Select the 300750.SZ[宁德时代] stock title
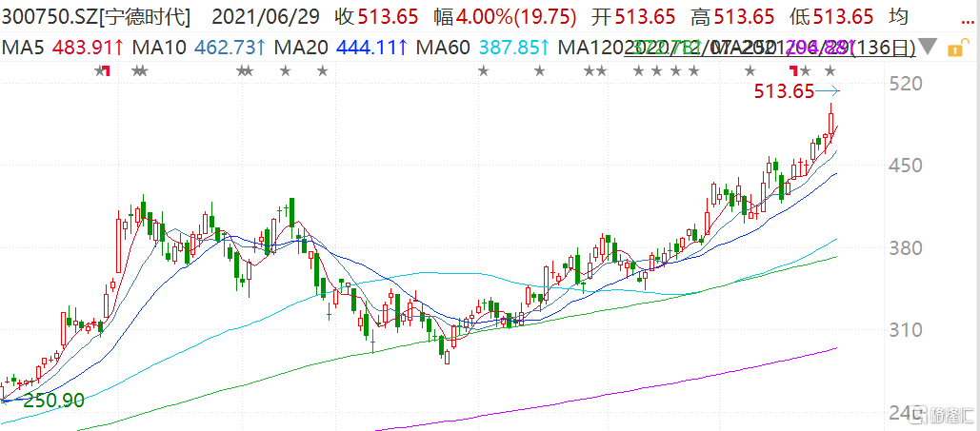The width and height of the screenshot is (980, 431). [95, 17]
